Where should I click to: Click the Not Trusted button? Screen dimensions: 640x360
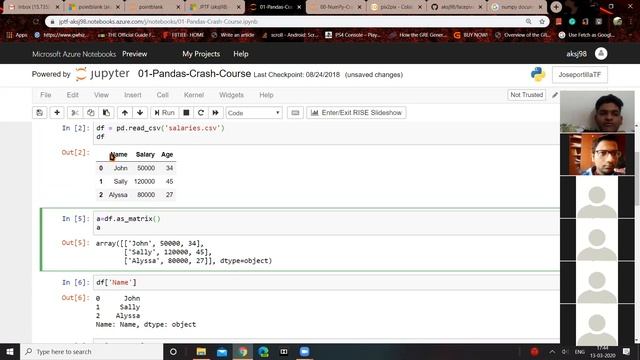click(x=527, y=95)
